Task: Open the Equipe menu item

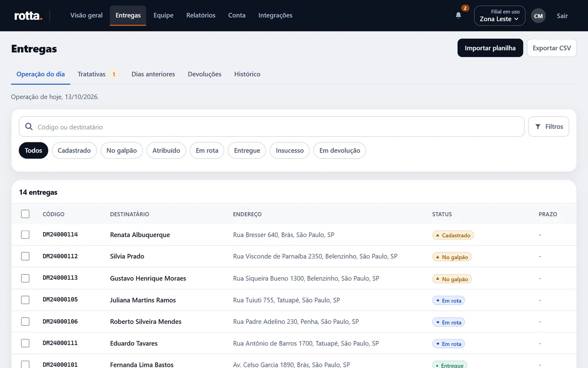Action: click(x=163, y=16)
